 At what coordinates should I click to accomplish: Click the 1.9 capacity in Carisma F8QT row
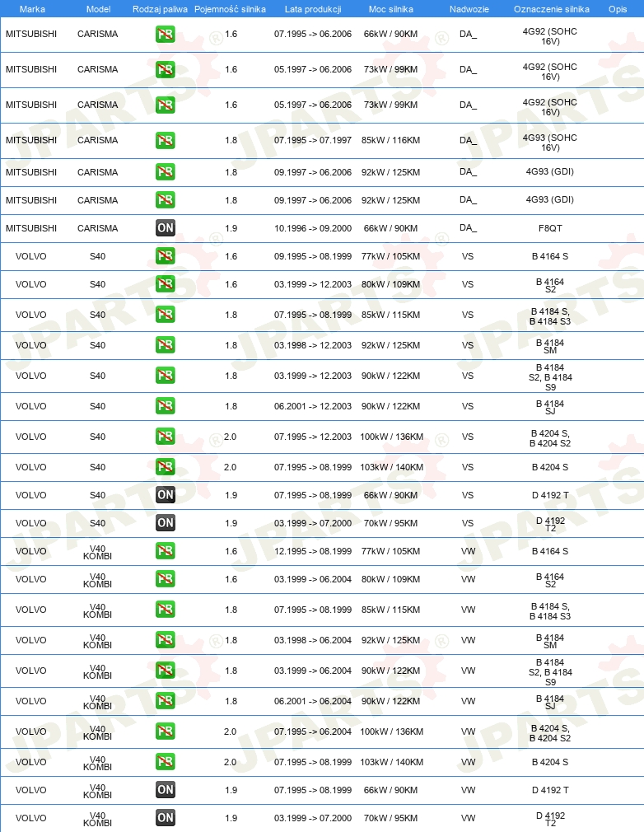[x=231, y=228]
